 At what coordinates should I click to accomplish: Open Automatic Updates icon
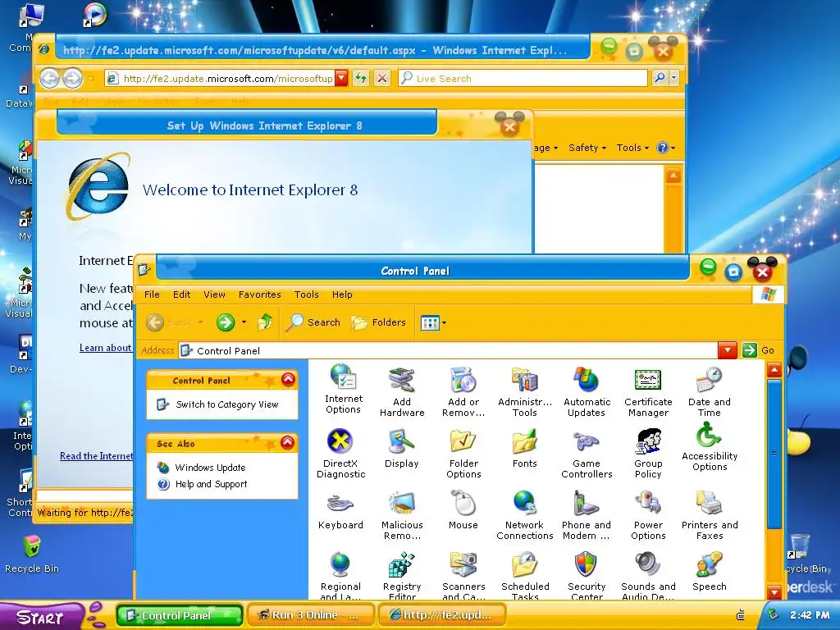tap(587, 391)
